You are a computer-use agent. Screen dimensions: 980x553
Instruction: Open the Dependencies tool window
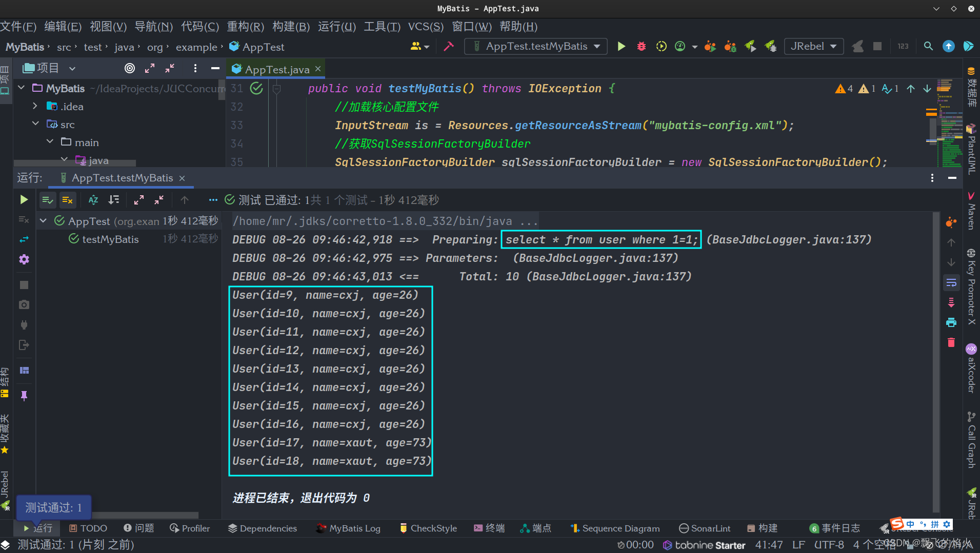click(x=263, y=528)
